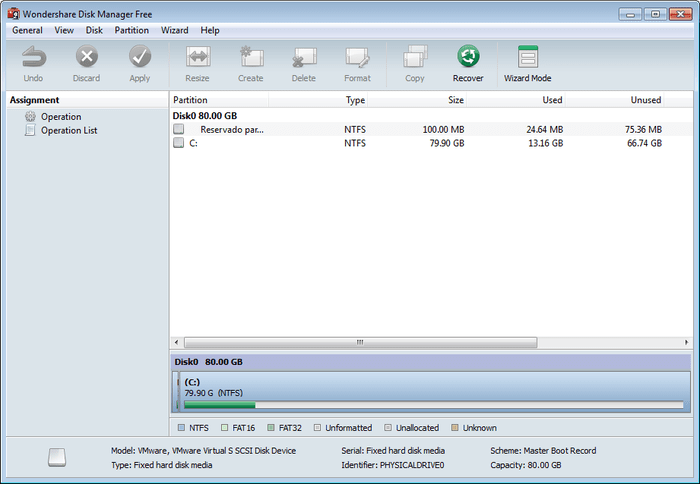Click the Capacity: 80.00 GB text
700x484 pixels.
coord(526,465)
